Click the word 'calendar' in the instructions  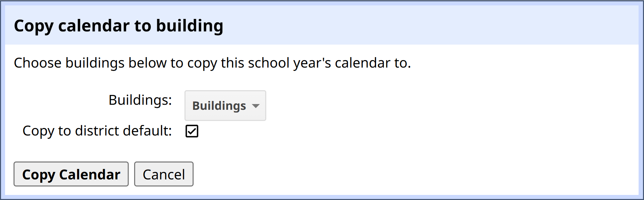[x=363, y=63]
